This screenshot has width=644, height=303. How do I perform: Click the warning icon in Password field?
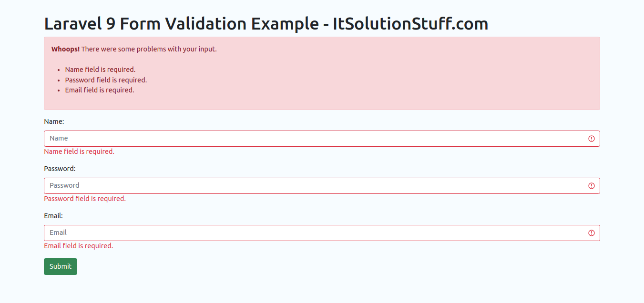coord(592,186)
